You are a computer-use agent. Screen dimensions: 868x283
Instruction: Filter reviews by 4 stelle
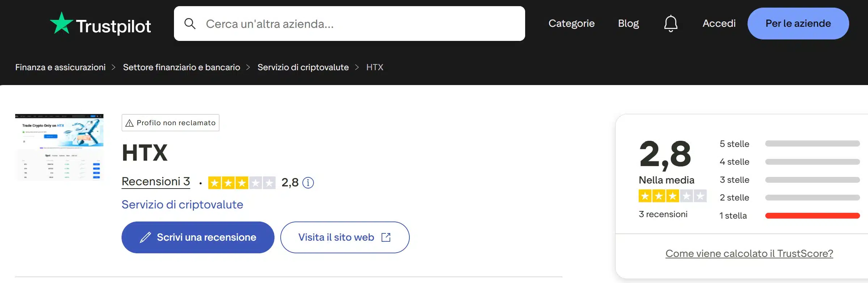[x=735, y=162]
